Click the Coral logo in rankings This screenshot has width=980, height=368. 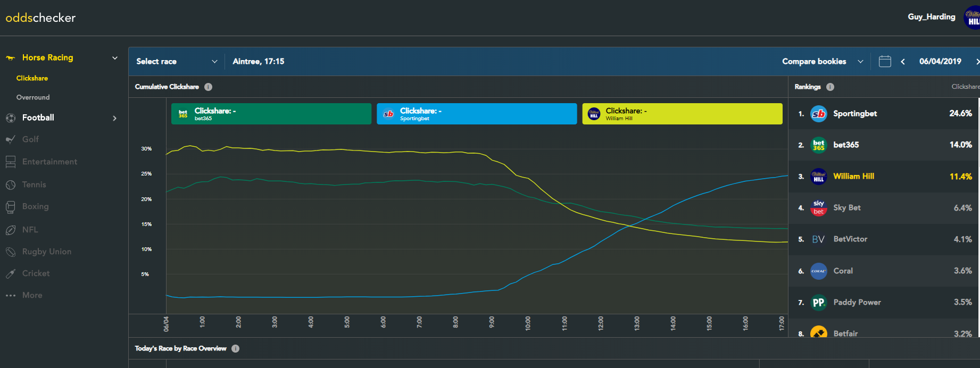pyautogui.click(x=819, y=271)
